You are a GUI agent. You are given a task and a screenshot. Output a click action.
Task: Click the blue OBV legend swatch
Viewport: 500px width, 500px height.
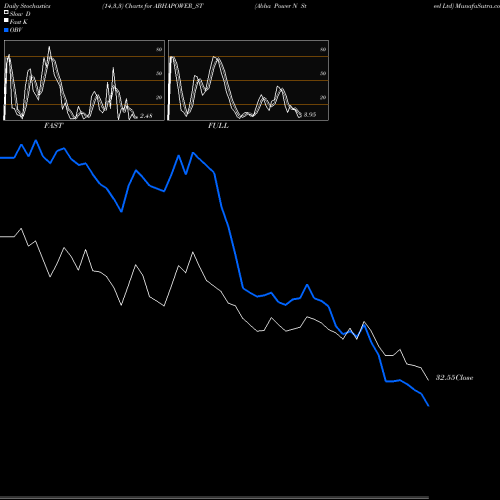[6, 30]
